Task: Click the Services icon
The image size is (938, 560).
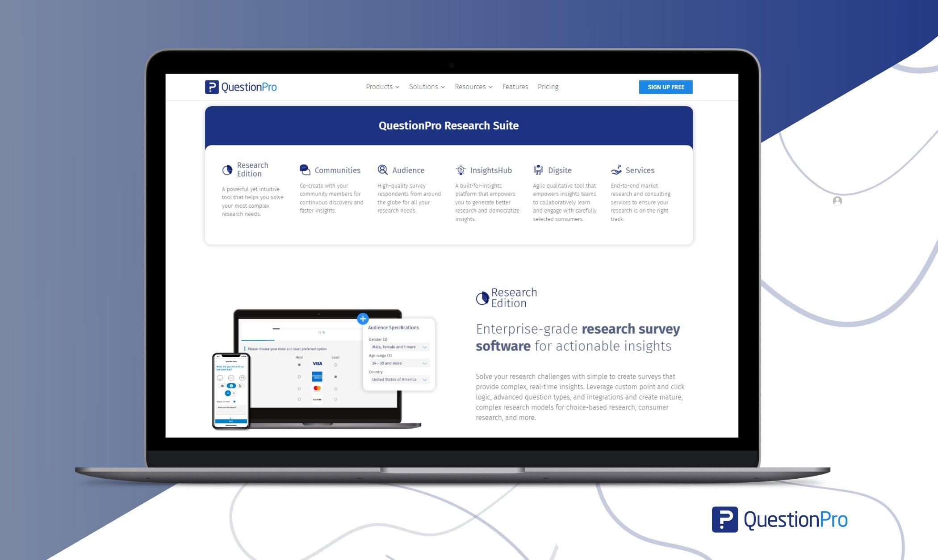Action: click(615, 170)
